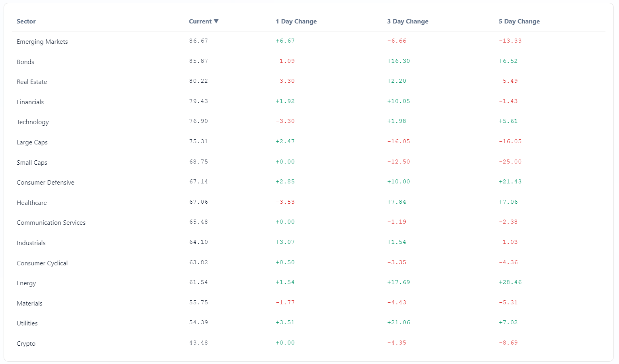This screenshot has width=619, height=364.
Task: Sort by 5 Day Change header
Action: click(519, 21)
